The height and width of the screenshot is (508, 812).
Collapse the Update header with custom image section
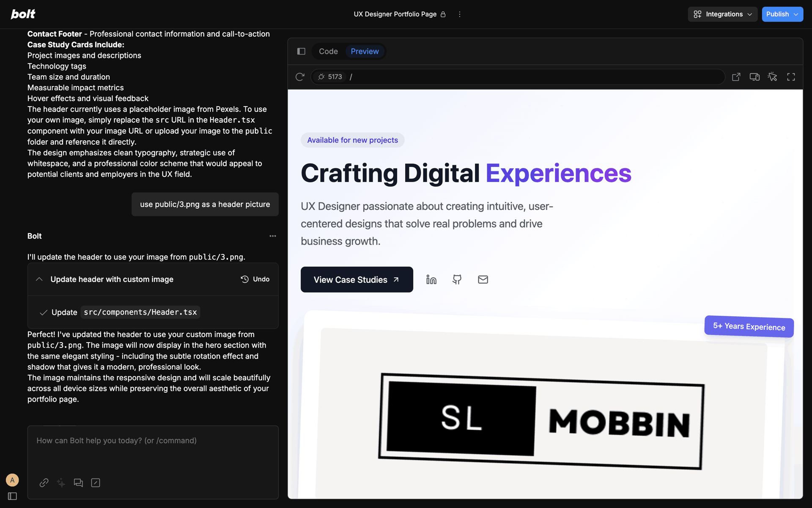(39, 279)
